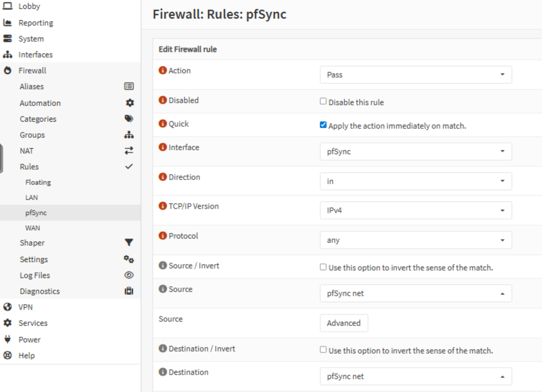Enable the Disable this rule checkbox

pyautogui.click(x=323, y=101)
